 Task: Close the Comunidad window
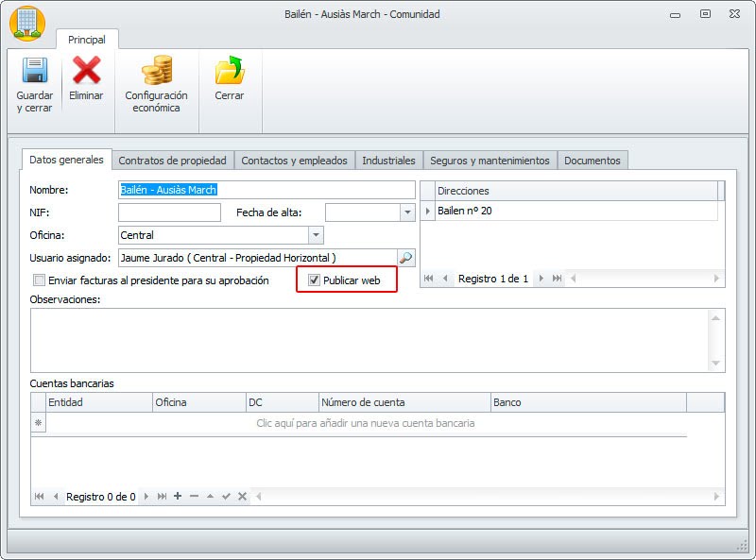pos(735,14)
